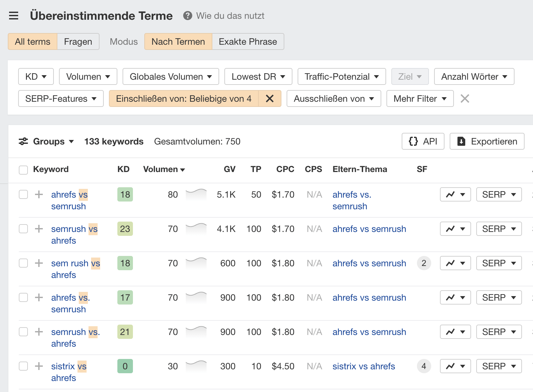Image resolution: width=533 pixels, height=392 pixels.
Task: Switch to the Fragen tab
Action: click(78, 41)
